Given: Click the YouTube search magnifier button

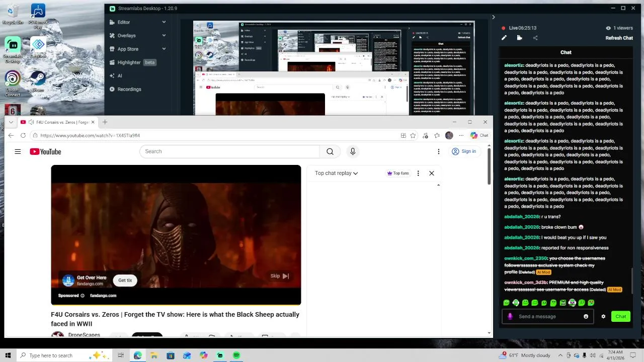Looking at the screenshot, I should (330, 151).
